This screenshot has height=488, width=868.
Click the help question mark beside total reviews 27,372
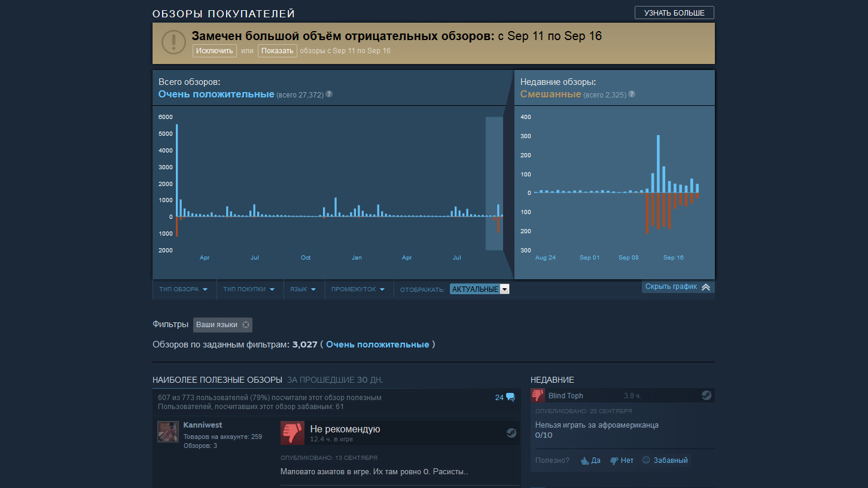(x=329, y=94)
